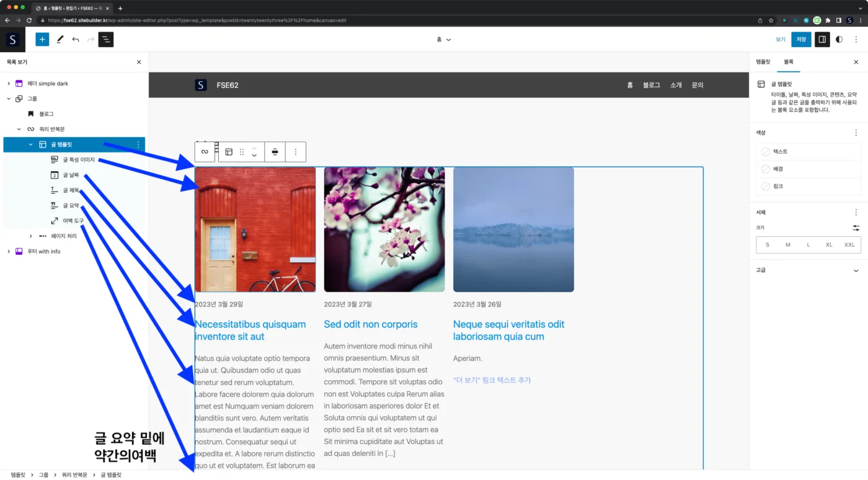Move block up with the up chevron
Image resolution: width=868 pixels, height=480 pixels.
pos(254,148)
